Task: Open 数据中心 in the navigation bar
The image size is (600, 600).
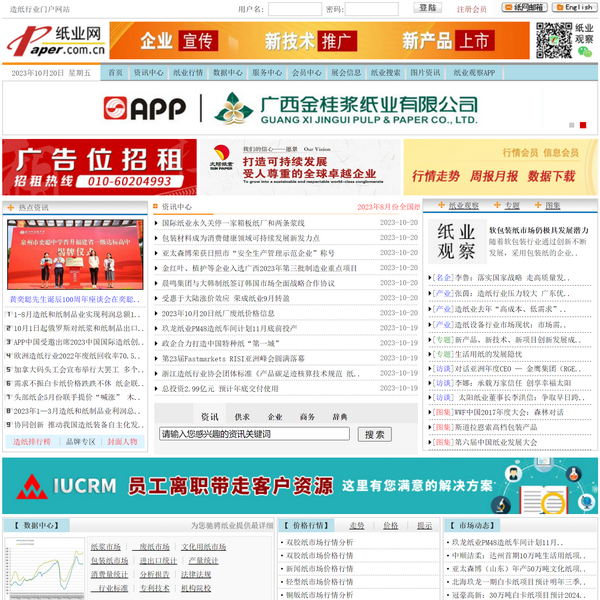Action: coord(227,73)
